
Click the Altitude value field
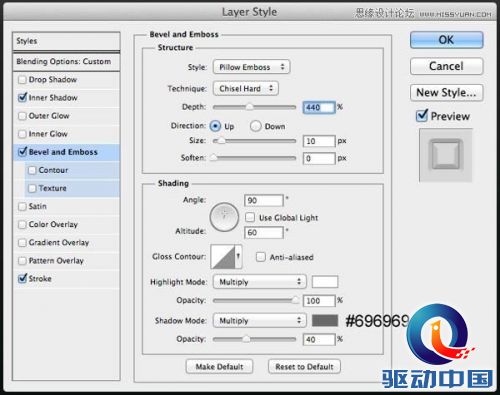coord(264,232)
